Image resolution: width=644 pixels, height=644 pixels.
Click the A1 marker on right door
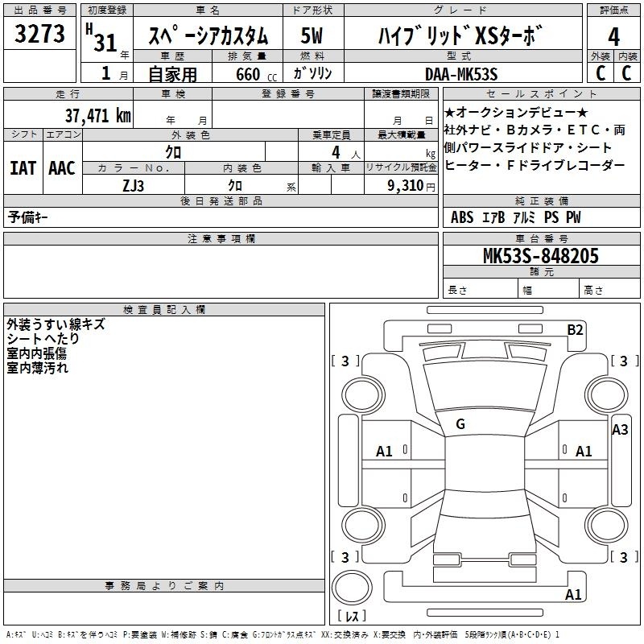tap(584, 452)
